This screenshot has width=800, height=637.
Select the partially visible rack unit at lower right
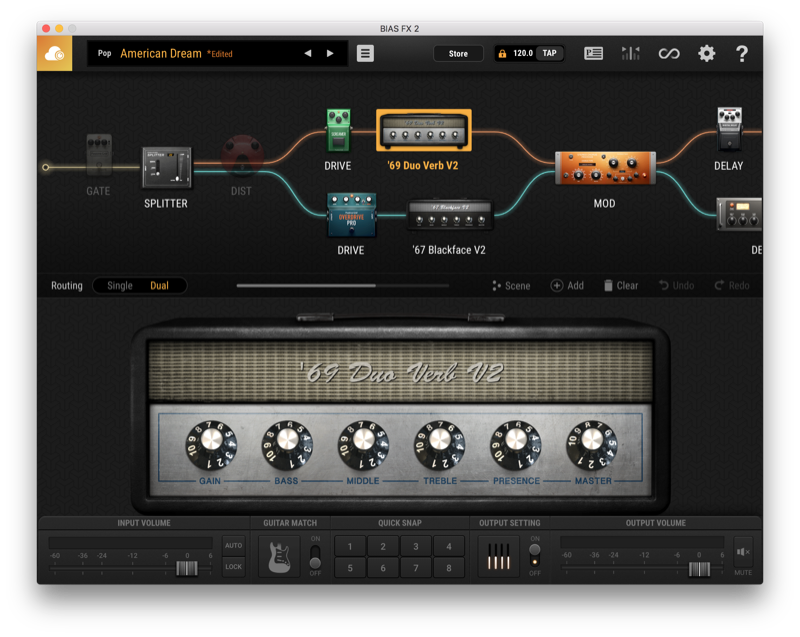tap(740, 214)
